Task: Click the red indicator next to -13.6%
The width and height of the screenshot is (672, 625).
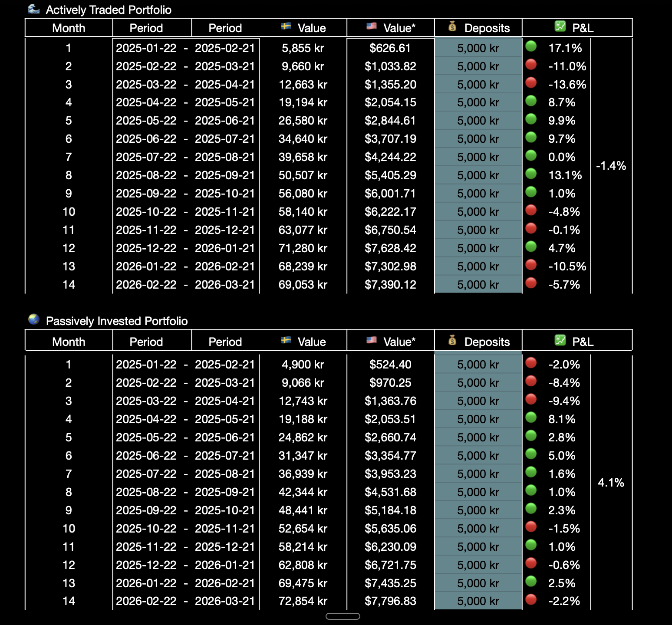Action: [531, 83]
